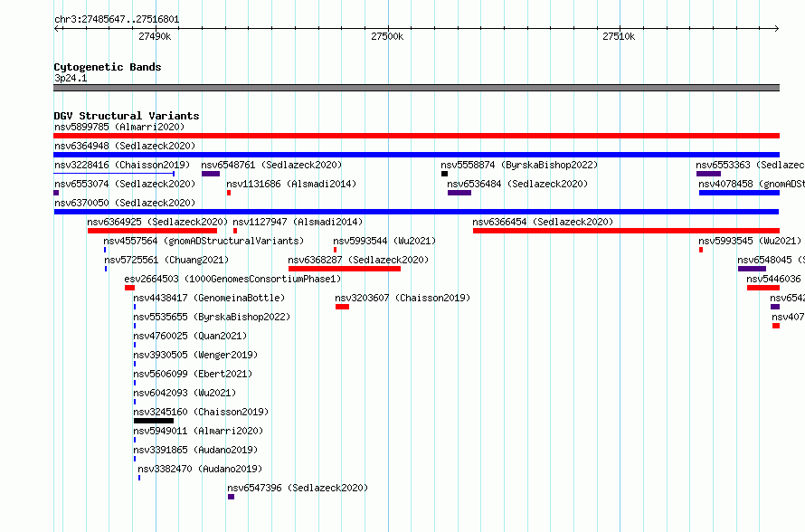Open variant nsv3391865 (Audano2019) label
This screenshot has width=805, height=532.
195,450
